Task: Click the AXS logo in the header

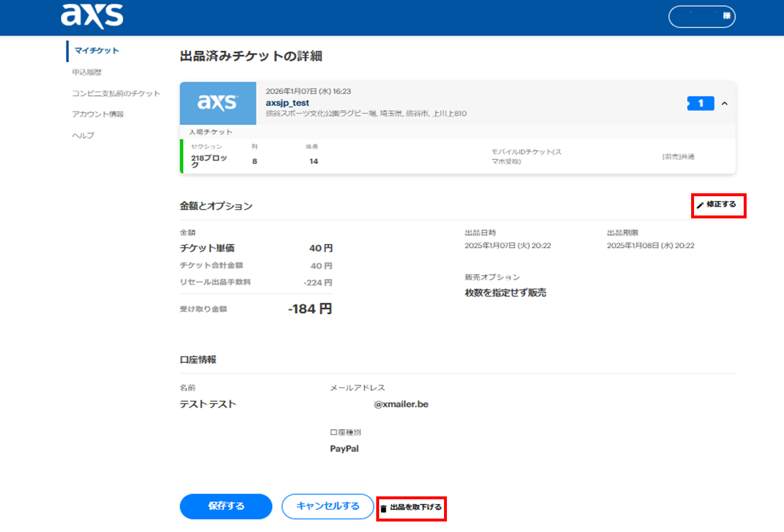Action: 92,16
